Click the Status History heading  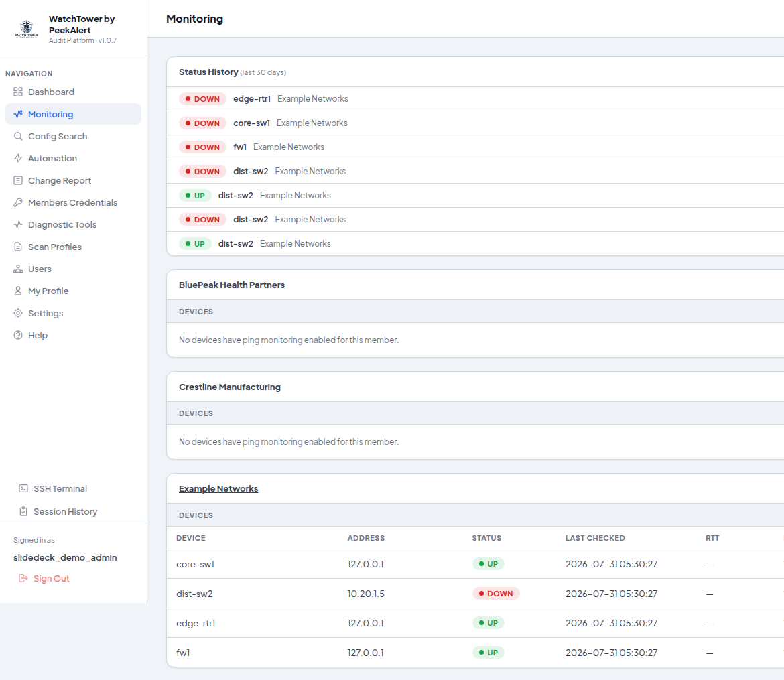click(208, 72)
